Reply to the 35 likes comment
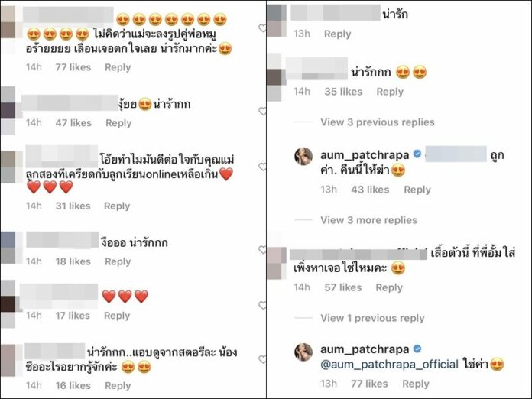This screenshot has height=399, width=532. [390, 92]
